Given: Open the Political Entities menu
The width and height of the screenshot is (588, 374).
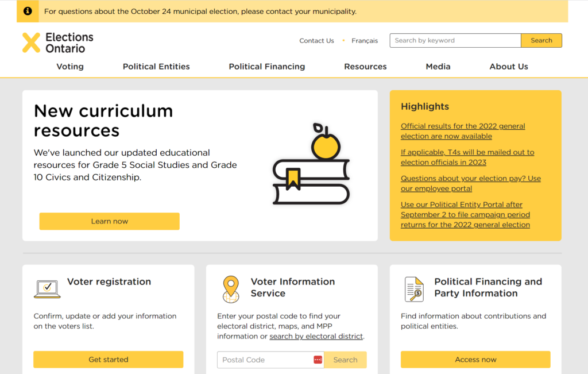Looking at the screenshot, I should (x=156, y=67).
